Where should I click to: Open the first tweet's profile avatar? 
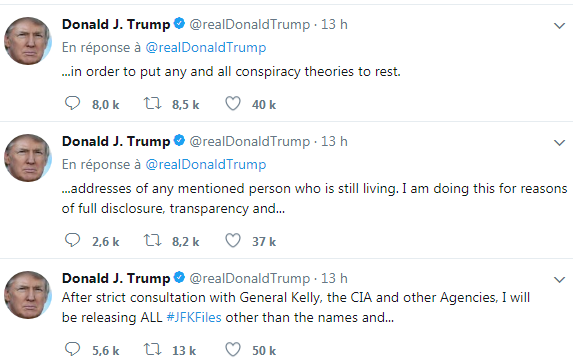tap(28, 41)
